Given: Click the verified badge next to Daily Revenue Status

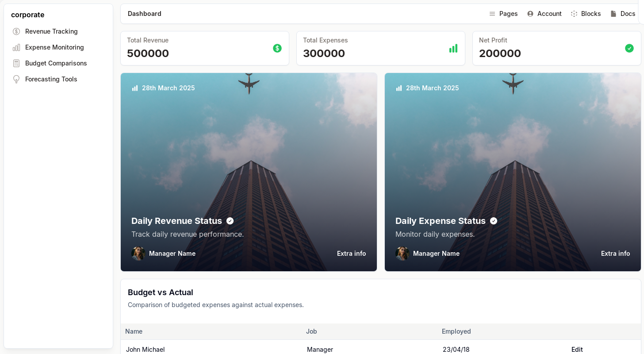Looking at the screenshot, I should click(x=230, y=221).
